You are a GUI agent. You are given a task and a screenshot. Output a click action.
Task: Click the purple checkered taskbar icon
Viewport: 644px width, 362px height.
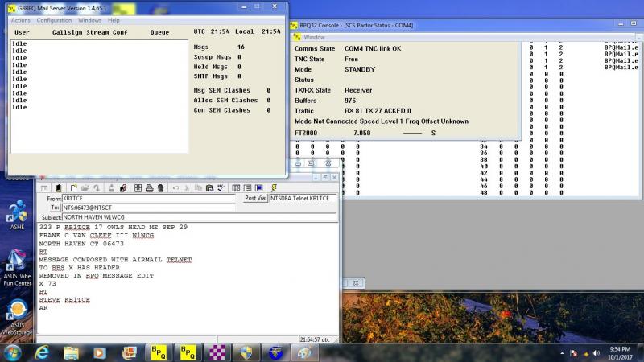(x=217, y=353)
